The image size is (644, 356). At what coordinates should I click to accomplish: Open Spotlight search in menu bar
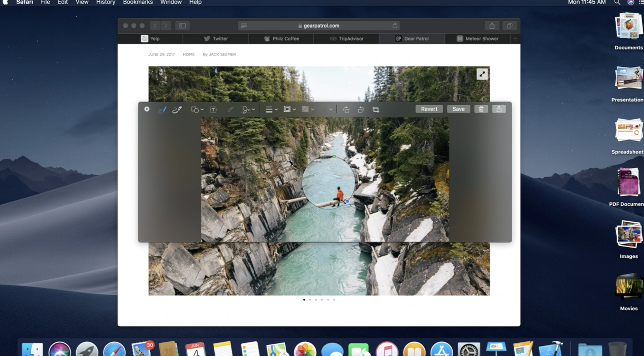(617, 3)
